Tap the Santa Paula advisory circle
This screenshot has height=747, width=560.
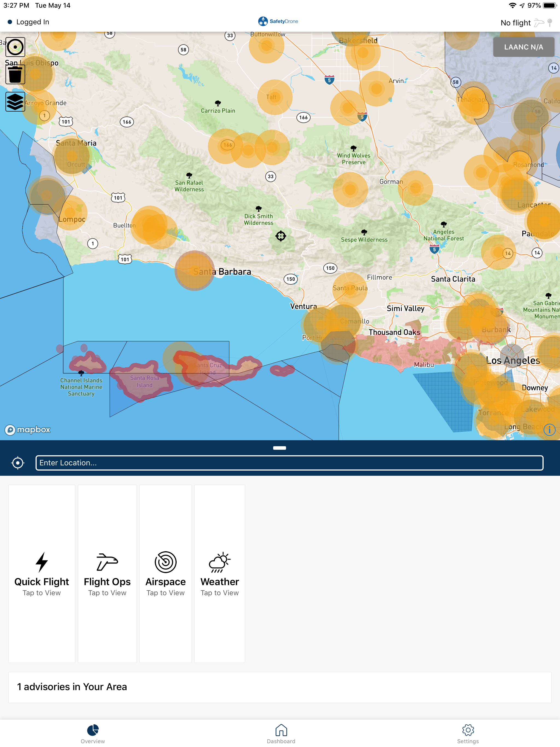tap(349, 289)
